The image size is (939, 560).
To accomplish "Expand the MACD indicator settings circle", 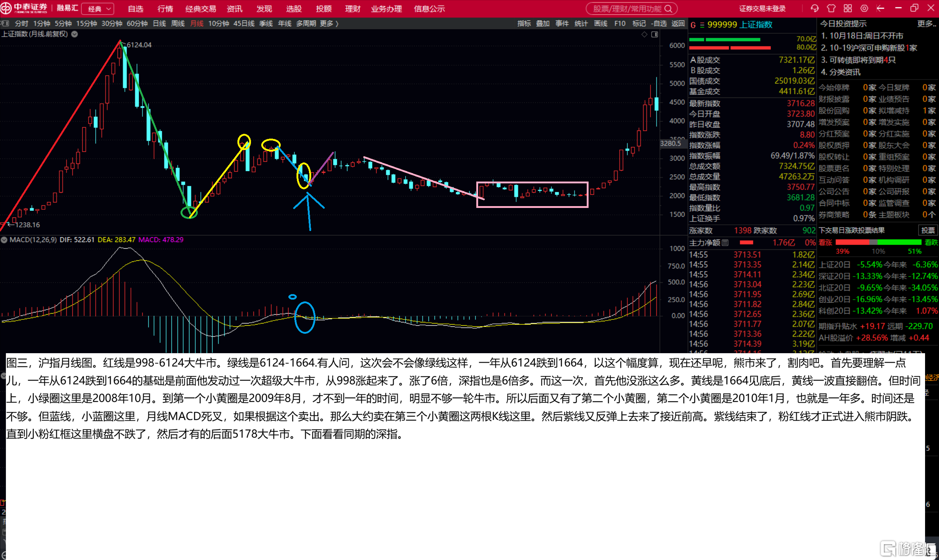I will pyautogui.click(x=4, y=240).
